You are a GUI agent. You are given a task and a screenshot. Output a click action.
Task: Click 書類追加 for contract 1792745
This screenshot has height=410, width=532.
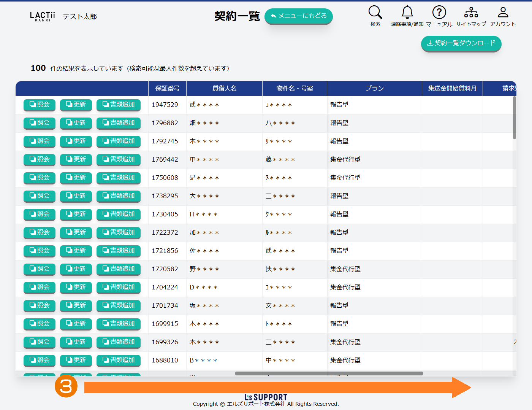point(119,141)
